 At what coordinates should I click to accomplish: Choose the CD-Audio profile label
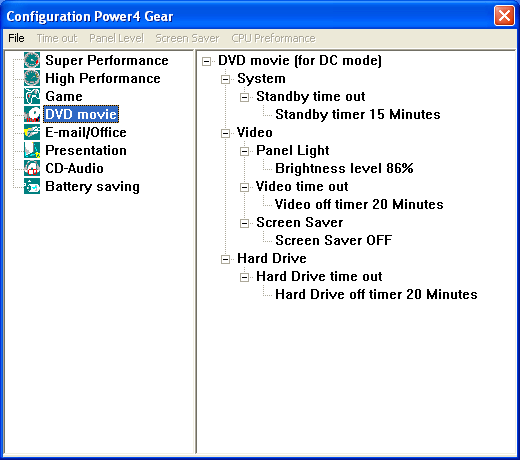(74, 168)
